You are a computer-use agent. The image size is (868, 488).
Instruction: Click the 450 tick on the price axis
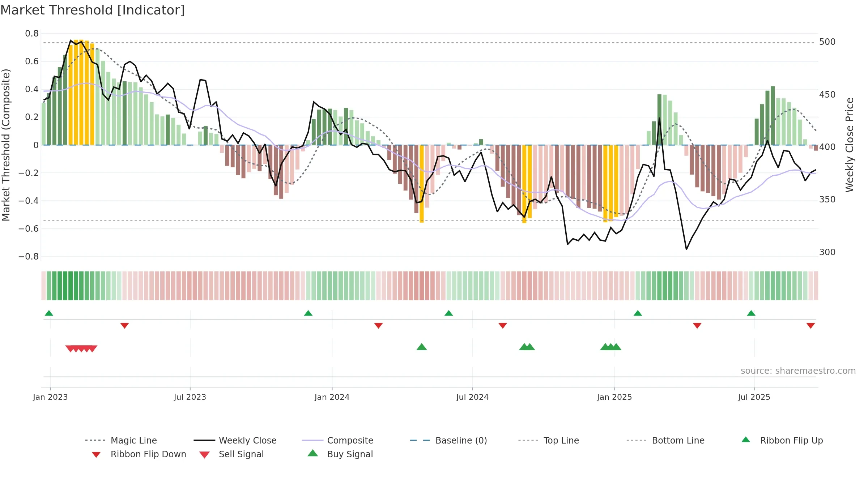[x=827, y=95]
